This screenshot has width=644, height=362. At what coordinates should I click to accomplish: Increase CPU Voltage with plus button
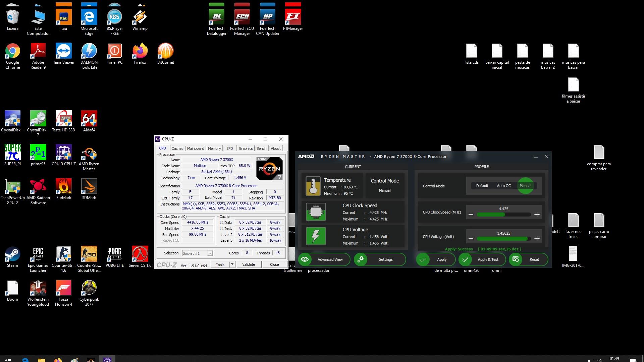[x=537, y=239]
